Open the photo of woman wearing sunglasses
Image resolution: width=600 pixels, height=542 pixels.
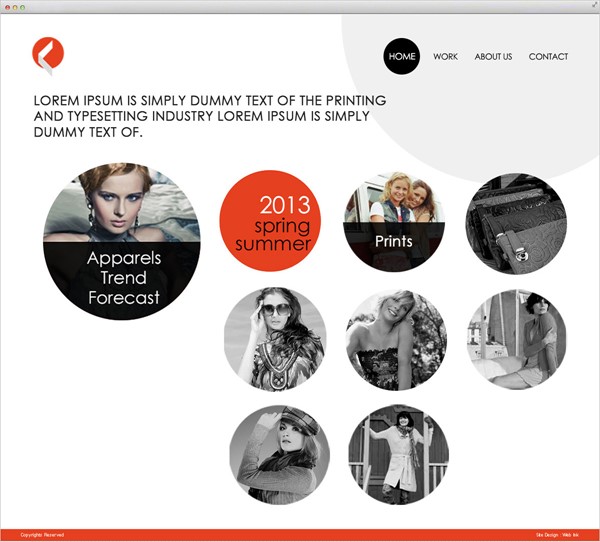tap(275, 339)
